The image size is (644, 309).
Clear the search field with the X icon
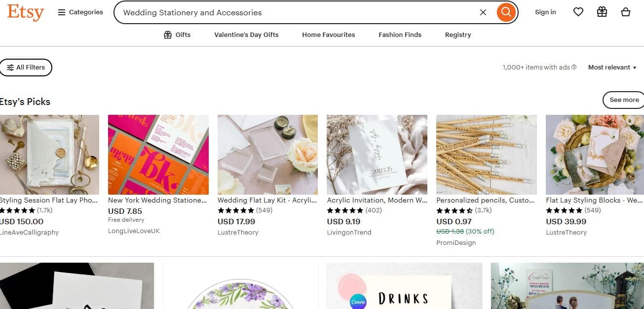tap(483, 12)
